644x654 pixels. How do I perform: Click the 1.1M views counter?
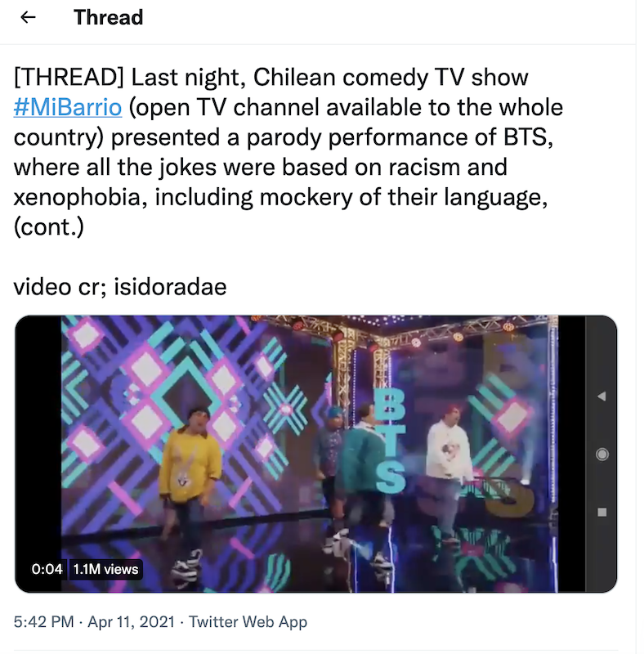[106, 569]
